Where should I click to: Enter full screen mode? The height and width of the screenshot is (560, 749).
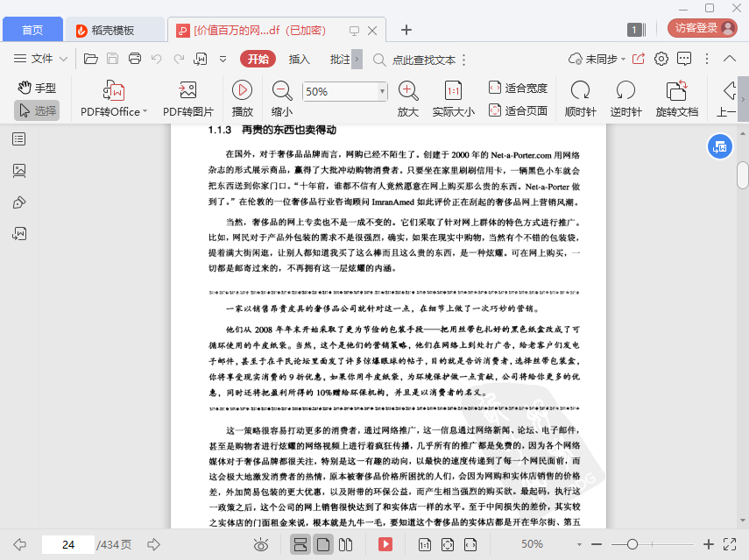(730, 544)
